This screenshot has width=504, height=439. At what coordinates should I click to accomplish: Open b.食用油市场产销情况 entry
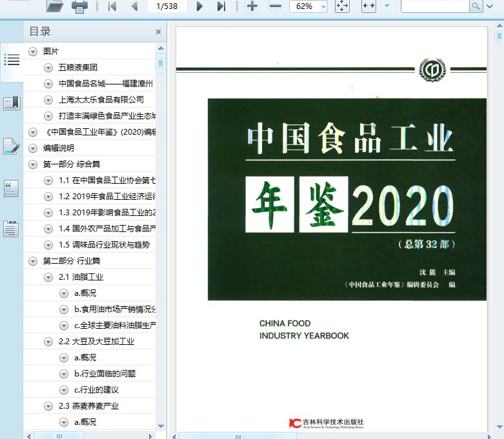coord(115,309)
